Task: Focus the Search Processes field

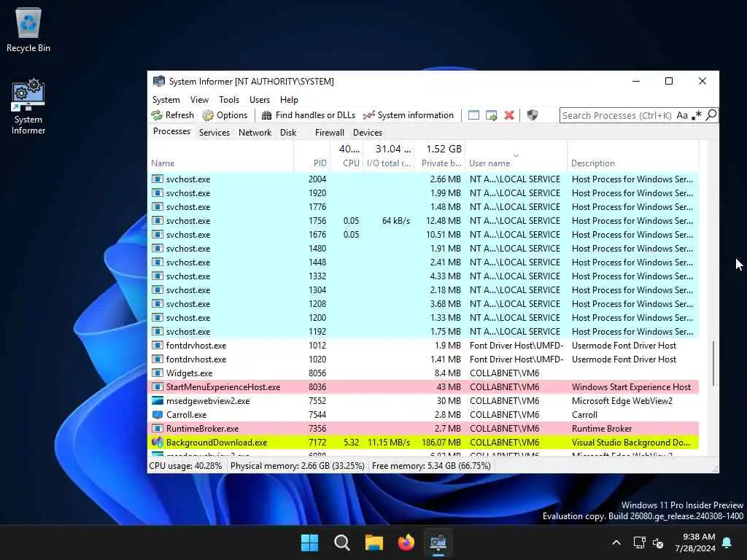Action: click(x=617, y=115)
